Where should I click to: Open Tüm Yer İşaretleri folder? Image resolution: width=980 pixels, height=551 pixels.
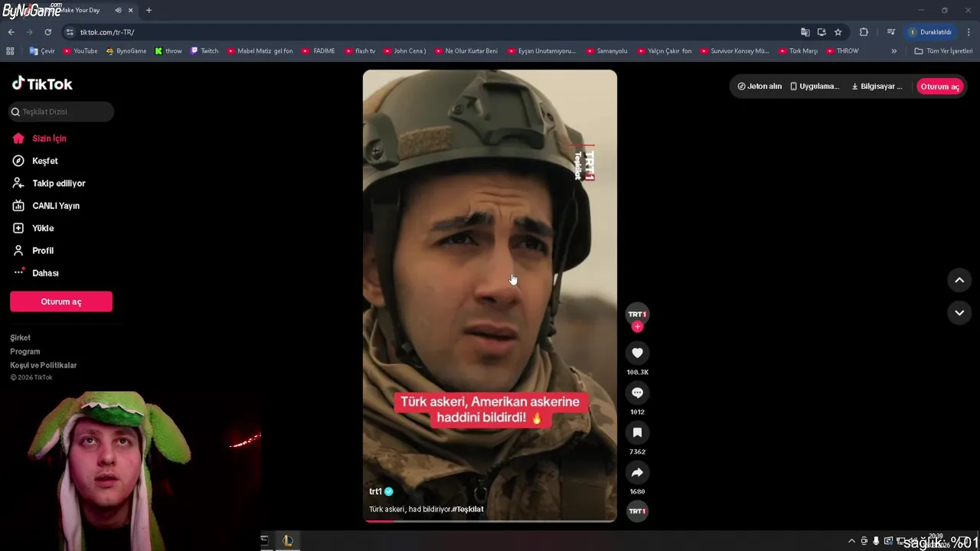(943, 51)
